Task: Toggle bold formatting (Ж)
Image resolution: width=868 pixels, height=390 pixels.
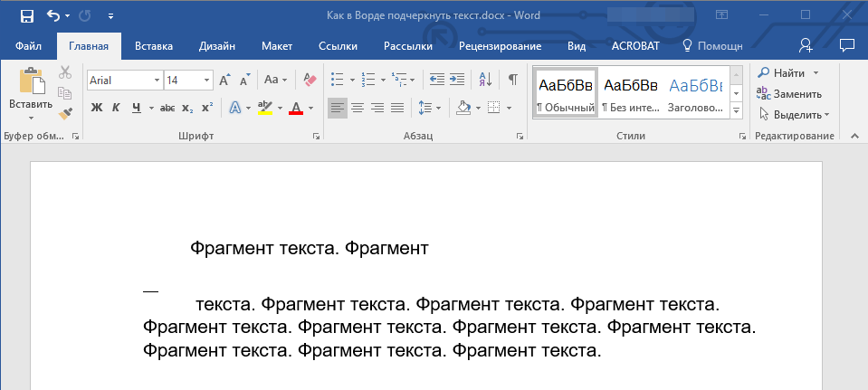Action: [97, 108]
